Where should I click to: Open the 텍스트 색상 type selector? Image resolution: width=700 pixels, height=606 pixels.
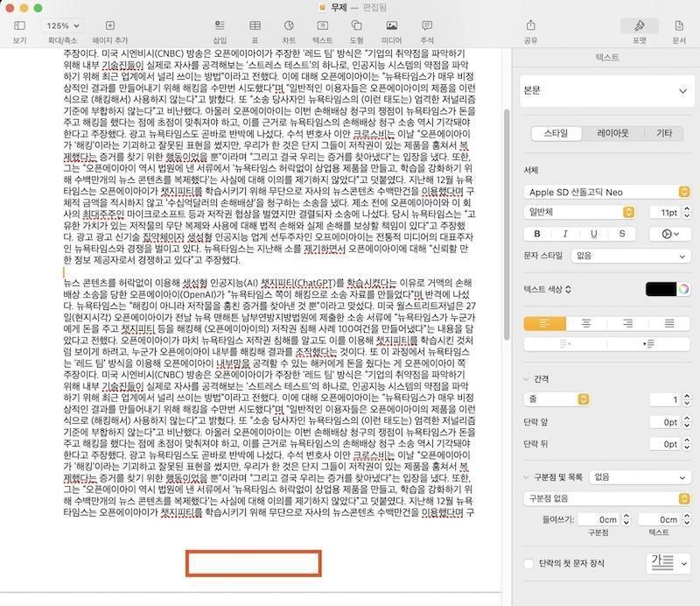(x=548, y=289)
